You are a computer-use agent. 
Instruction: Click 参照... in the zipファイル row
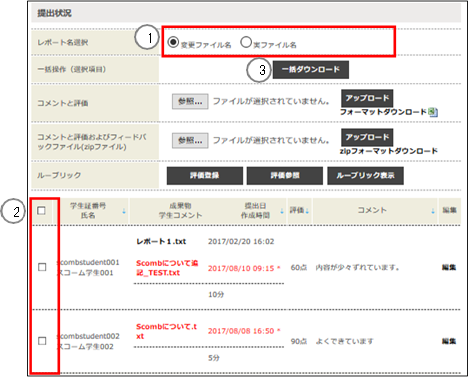coord(190,140)
